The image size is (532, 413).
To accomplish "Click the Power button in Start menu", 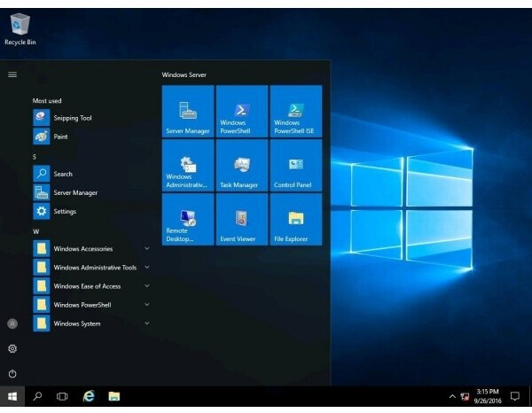I will [x=12, y=374].
